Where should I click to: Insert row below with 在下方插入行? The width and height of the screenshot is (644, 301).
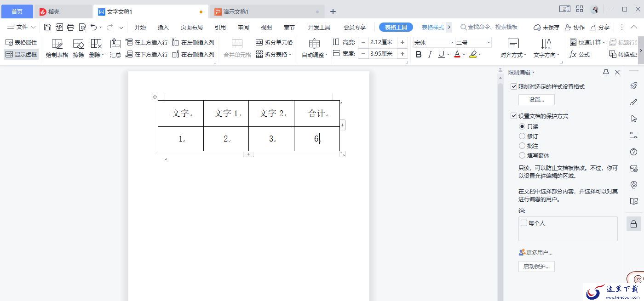tap(147, 54)
